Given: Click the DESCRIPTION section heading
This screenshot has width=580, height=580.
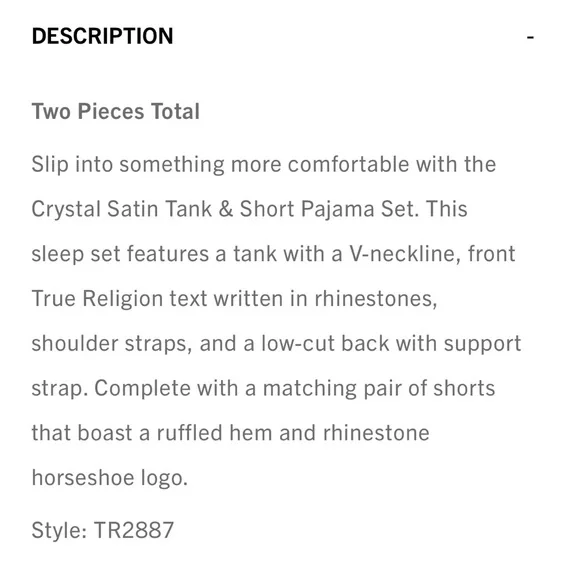Looking at the screenshot, I should click(x=102, y=36).
